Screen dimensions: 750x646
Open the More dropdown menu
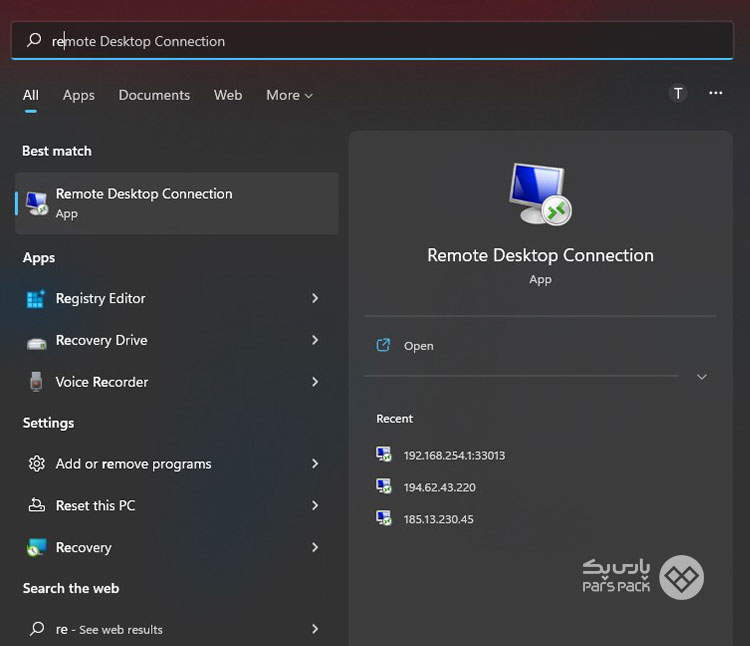(289, 95)
